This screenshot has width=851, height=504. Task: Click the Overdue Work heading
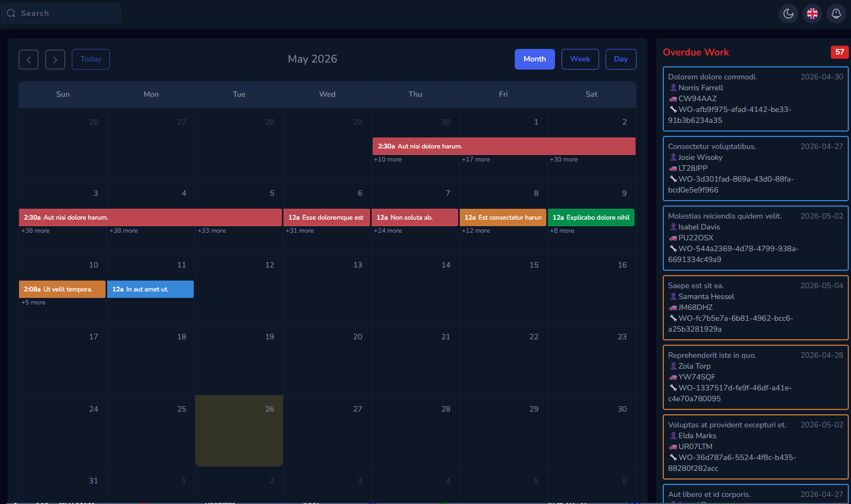pos(696,52)
